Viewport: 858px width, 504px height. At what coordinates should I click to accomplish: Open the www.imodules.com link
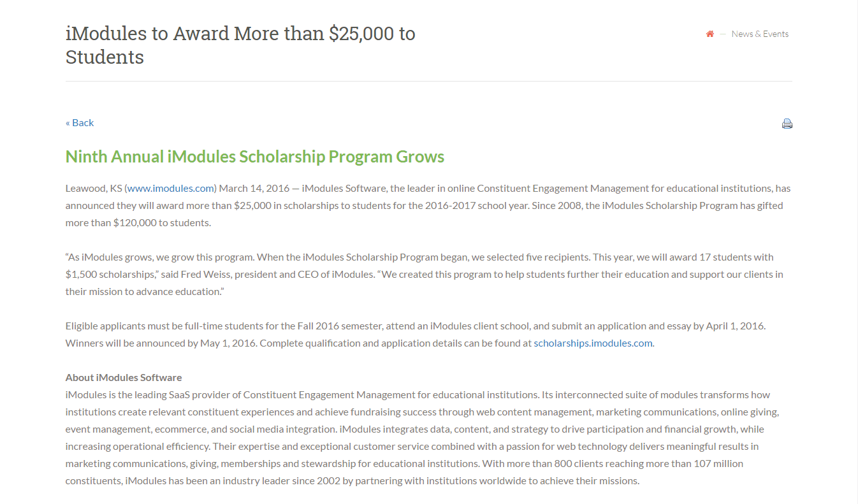[x=171, y=188]
